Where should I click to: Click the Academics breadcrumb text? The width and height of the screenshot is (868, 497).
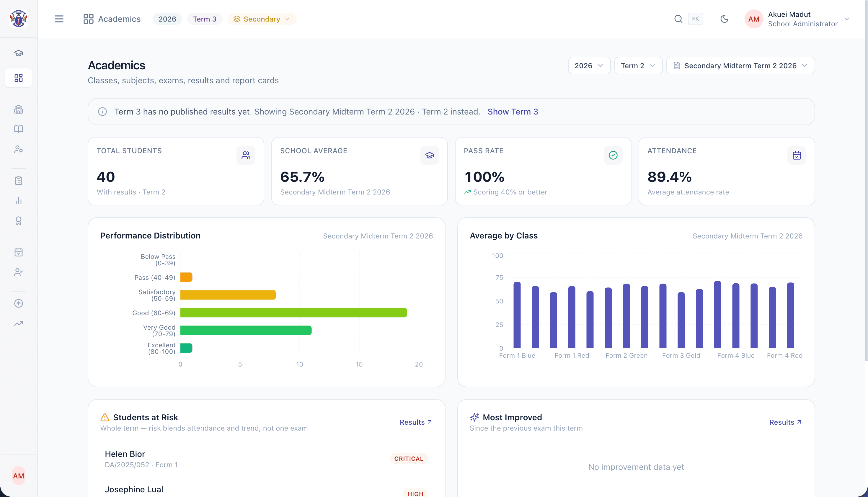click(119, 19)
